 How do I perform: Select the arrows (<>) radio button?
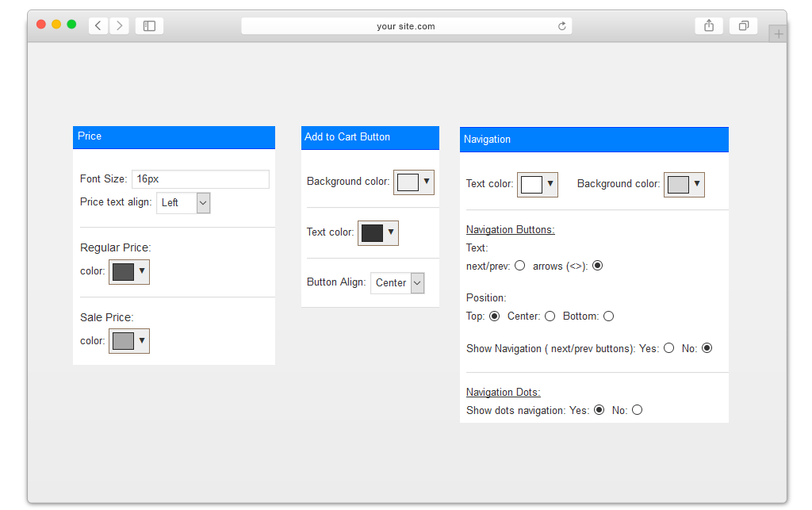point(598,266)
